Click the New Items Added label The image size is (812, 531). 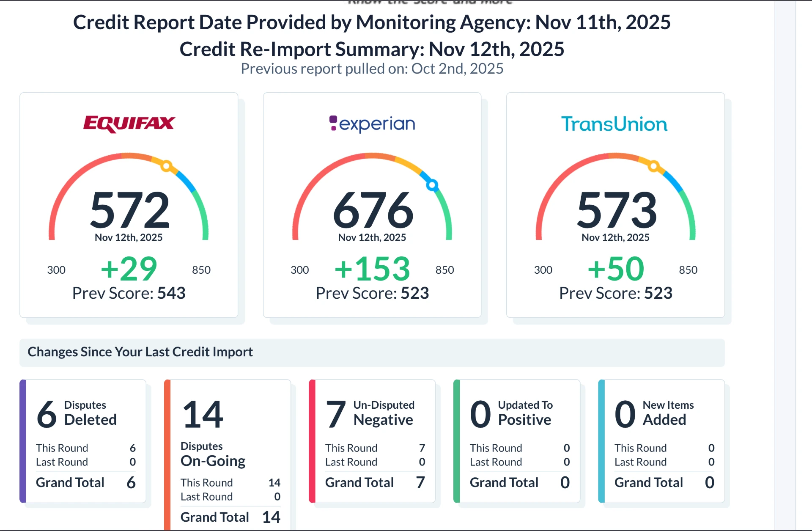[668, 413]
